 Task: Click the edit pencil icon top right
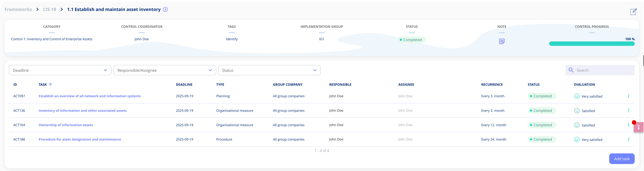pyautogui.click(x=633, y=12)
